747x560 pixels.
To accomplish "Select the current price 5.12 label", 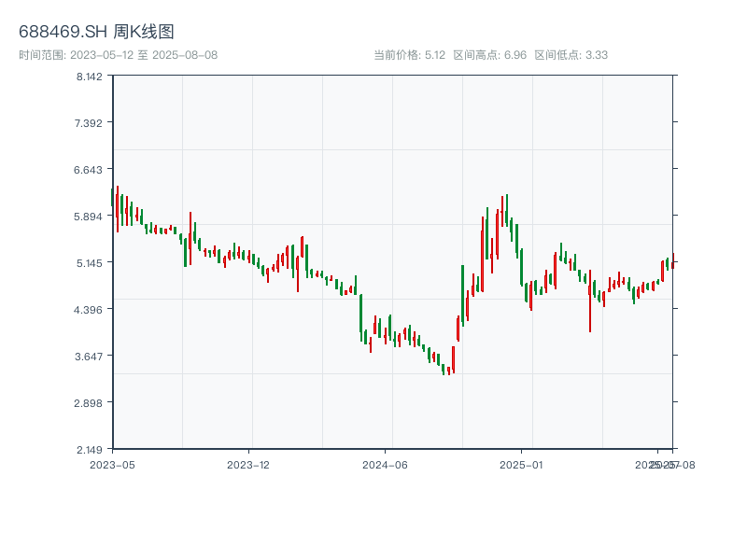I will tap(409, 55).
